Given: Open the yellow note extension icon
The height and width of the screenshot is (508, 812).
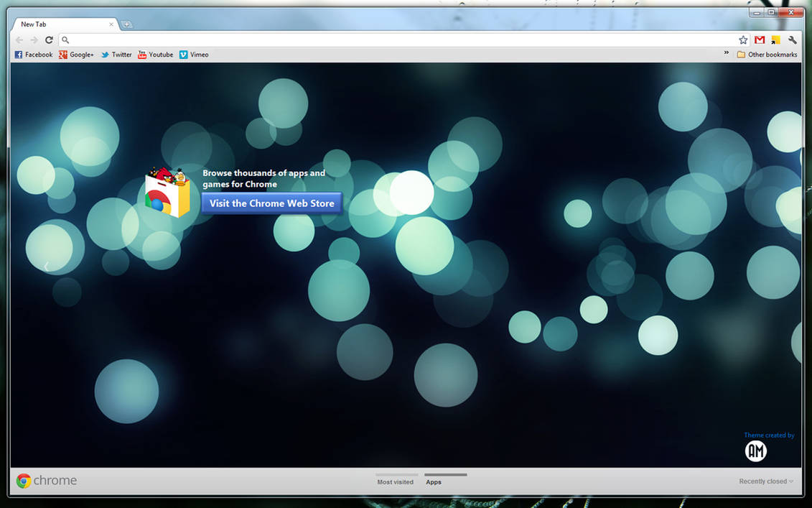Looking at the screenshot, I should [x=776, y=40].
